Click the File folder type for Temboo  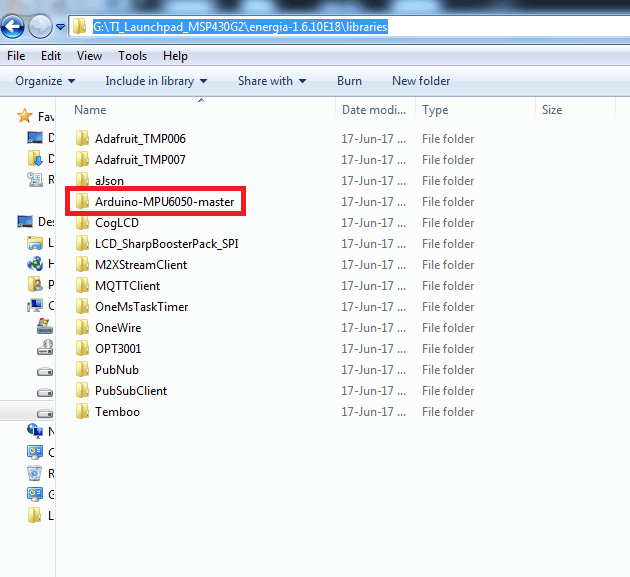coord(448,412)
